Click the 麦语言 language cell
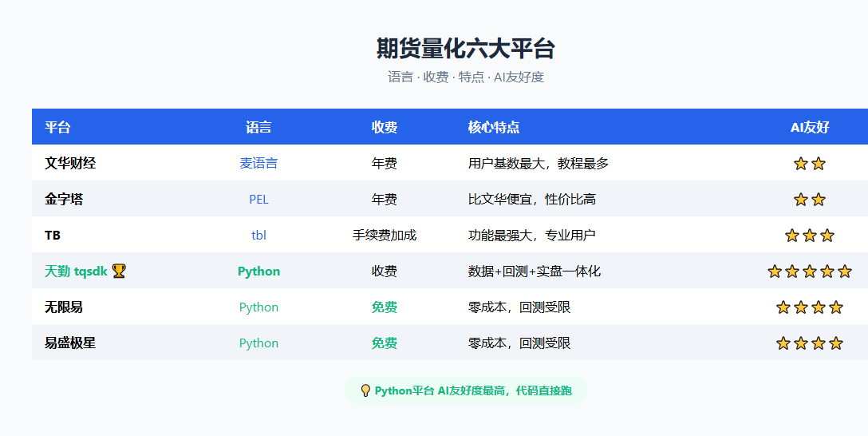This screenshot has height=436, width=868. 258,163
